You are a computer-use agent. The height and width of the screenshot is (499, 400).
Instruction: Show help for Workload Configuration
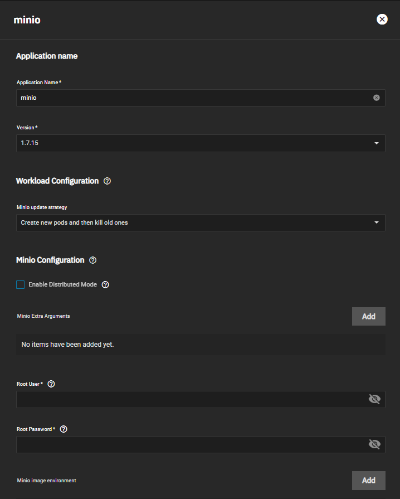[x=107, y=181]
